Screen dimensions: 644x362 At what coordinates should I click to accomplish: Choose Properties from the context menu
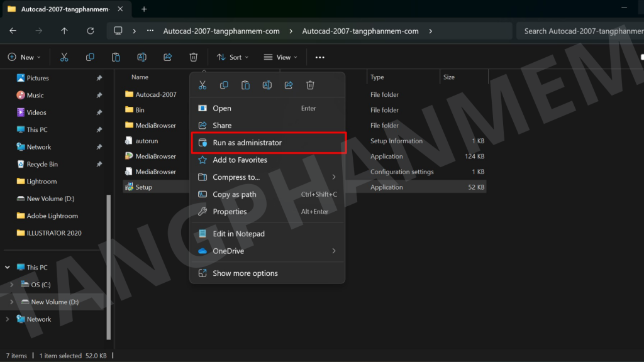230,212
